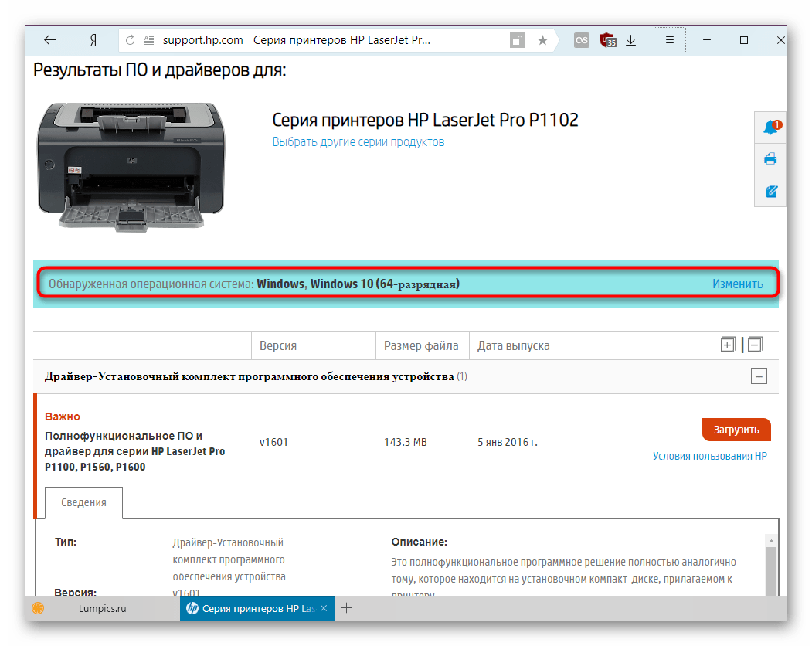Open the browser hamburger menu
Screen dimensions: 812x646
[x=670, y=40]
